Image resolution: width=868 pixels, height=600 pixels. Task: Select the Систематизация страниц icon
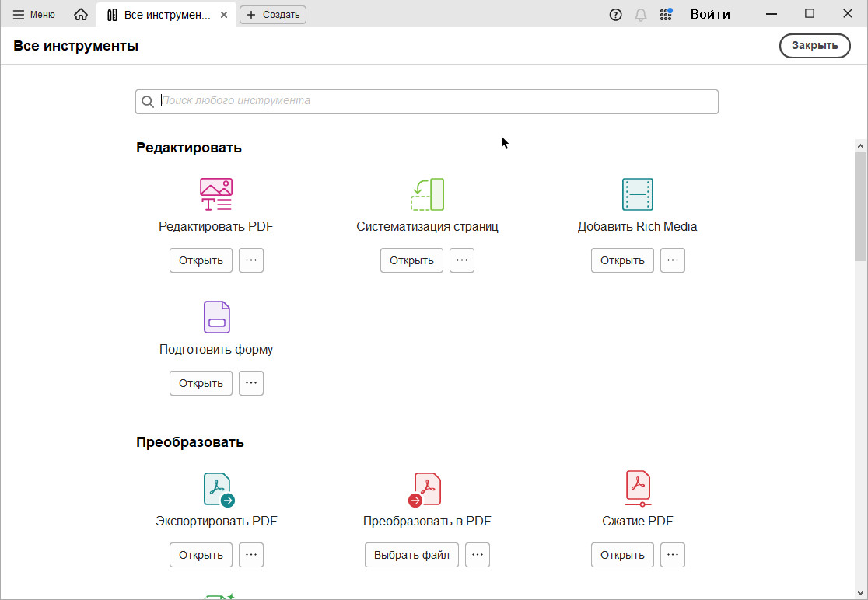pos(427,195)
